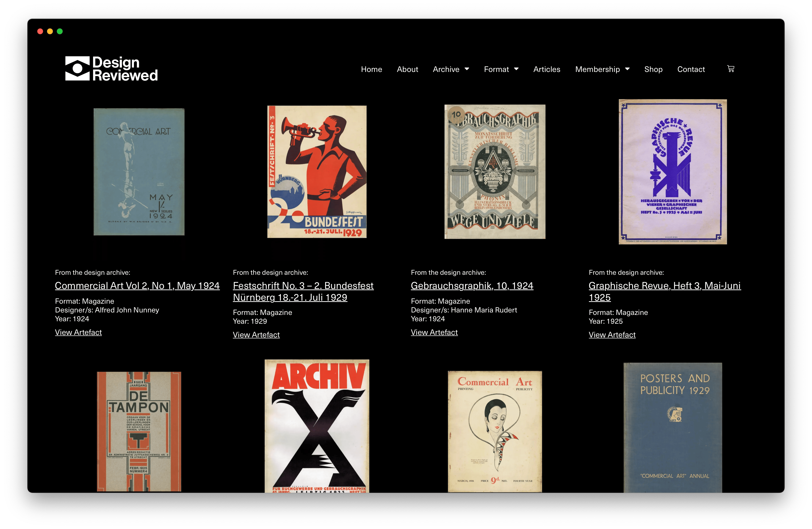
Task: Expand the Format dropdown arrow
Action: tap(516, 69)
